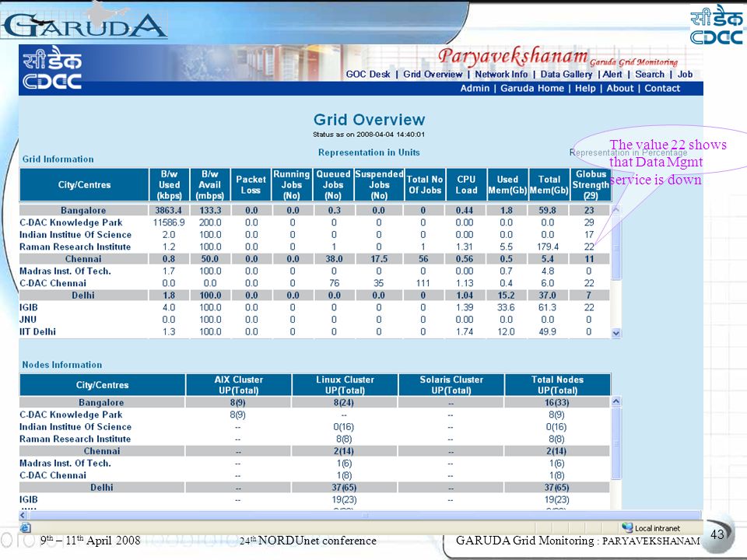Select Representation in Units view

(369, 152)
